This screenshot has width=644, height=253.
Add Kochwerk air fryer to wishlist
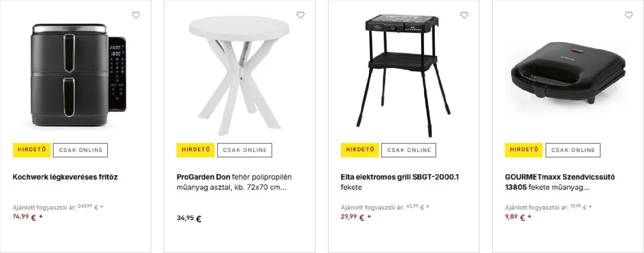coord(136,15)
